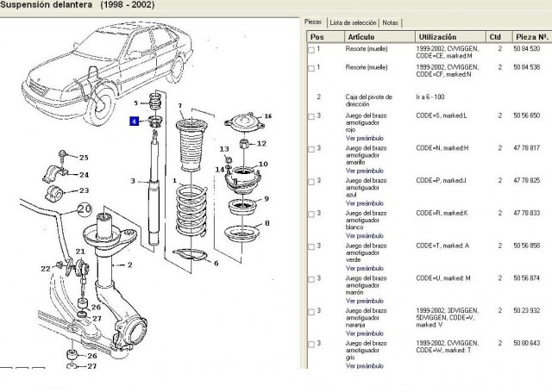The height and width of the screenshot is (392, 552).
Task: Select steering knuckle housing label 2
Action: [129, 264]
